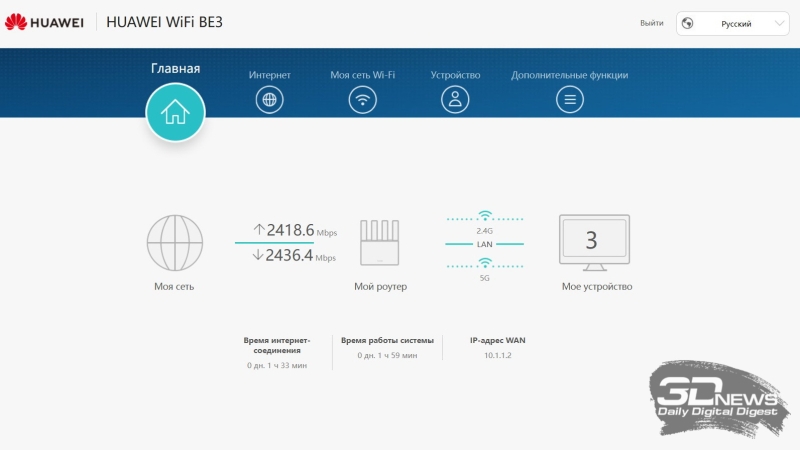800x450 pixels.
Task: Switch to the Интернет tab label
Action: point(269,75)
